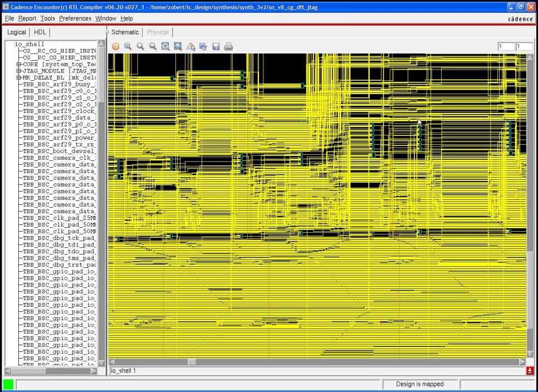Click the tree panel scroll-up arrow
This screenshot has width=538, height=392.
[x=101, y=43]
